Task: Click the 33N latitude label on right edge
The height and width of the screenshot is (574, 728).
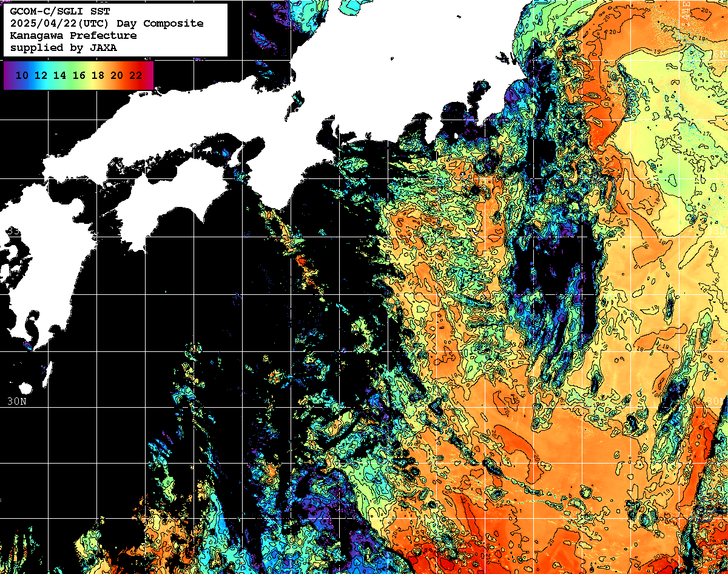Action: pyautogui.click(x=716, y=231)
